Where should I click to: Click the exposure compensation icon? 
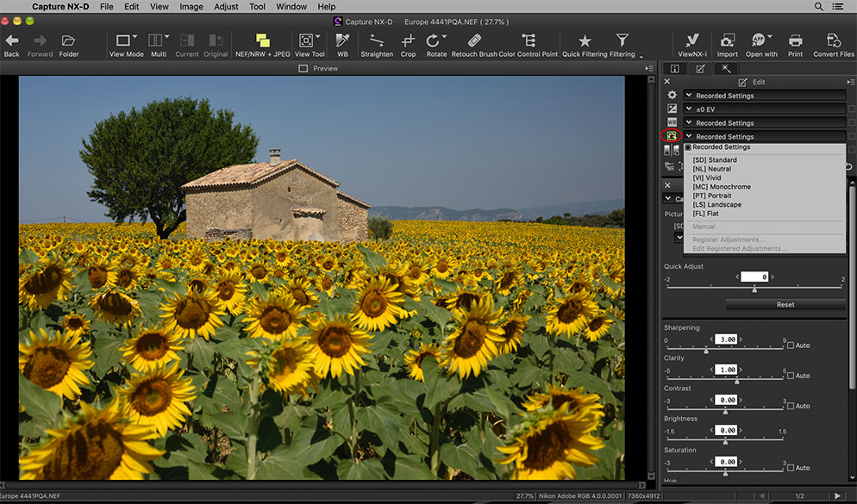pos(672,109)
